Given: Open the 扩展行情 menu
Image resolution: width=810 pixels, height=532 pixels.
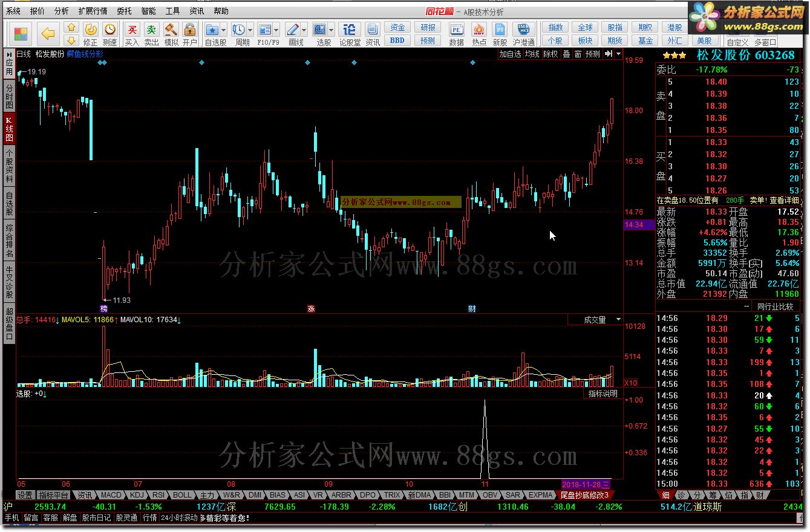Looking at the screenshot, I should [93, 11].
